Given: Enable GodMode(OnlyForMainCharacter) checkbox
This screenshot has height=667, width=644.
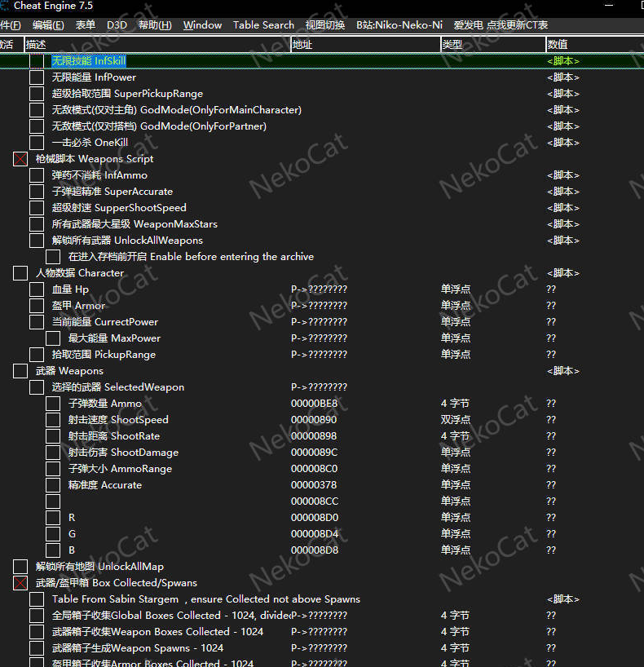Looking at the screenshot, I should click(x=37, y=110).
